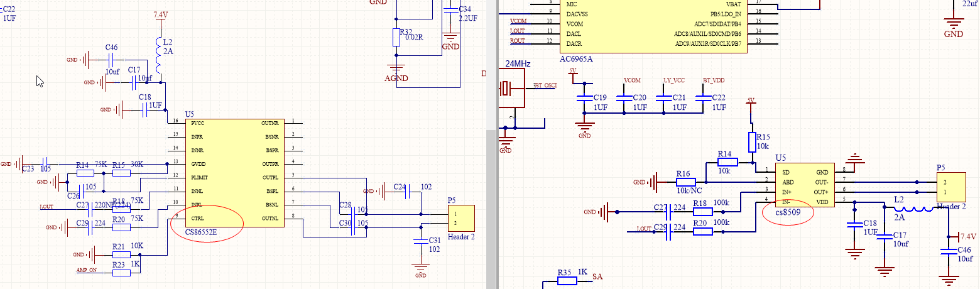
Task: Select the BSPR pin label
Action: pyautogui.click(x=271, y=151)
